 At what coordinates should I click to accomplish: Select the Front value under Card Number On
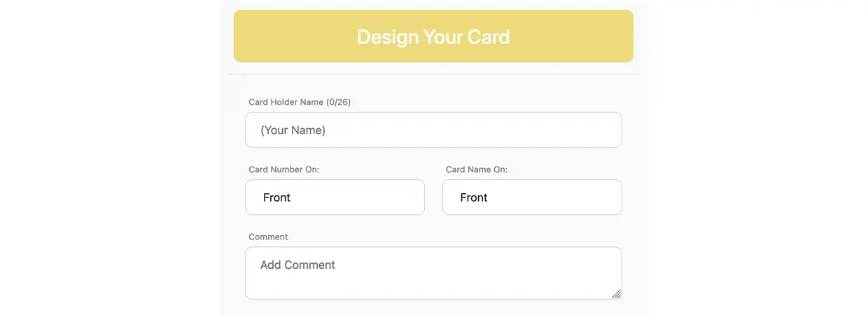276,197
